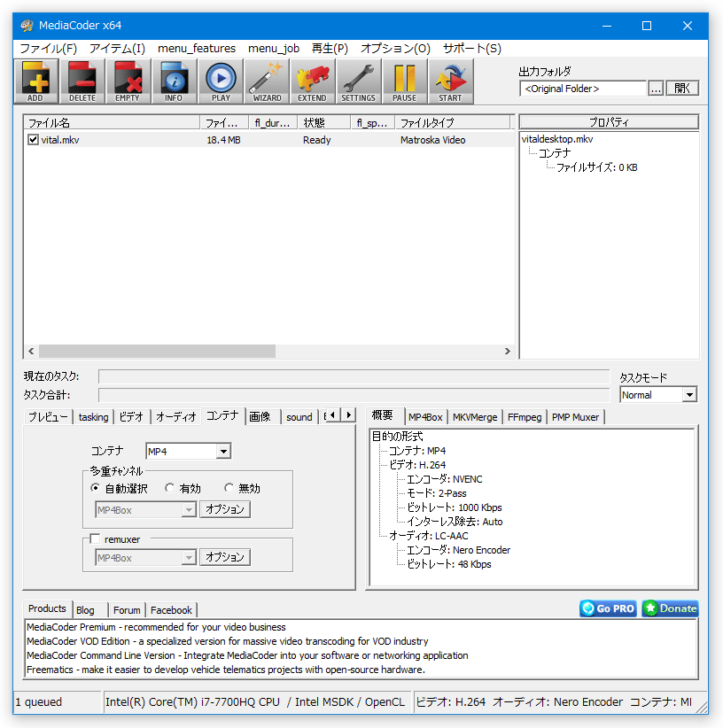Viewport: 723px width, 728px height.
Task: Switch to the PMP Muxer tab
Action: pyautogui.click(x=575, y=417)
